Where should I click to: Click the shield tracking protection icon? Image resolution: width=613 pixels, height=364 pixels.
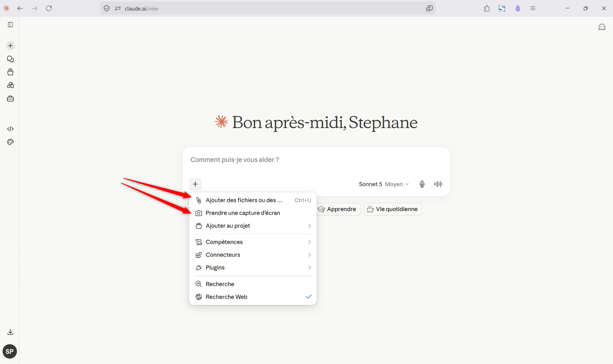tap(107, 8)
